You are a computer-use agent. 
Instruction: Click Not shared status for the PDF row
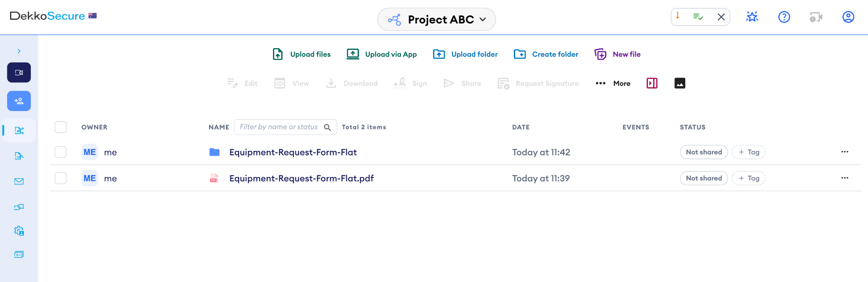pos(704,178)
